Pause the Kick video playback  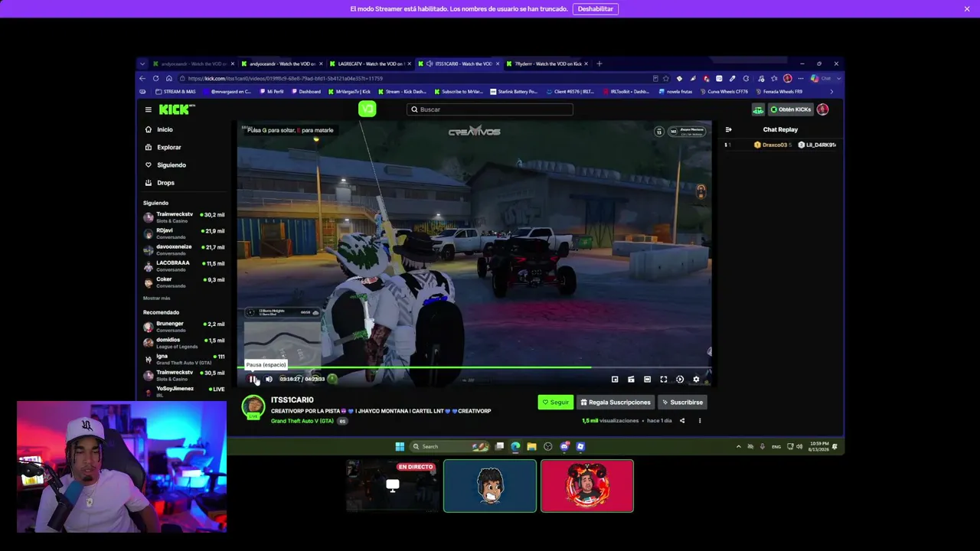pos(253,379)
